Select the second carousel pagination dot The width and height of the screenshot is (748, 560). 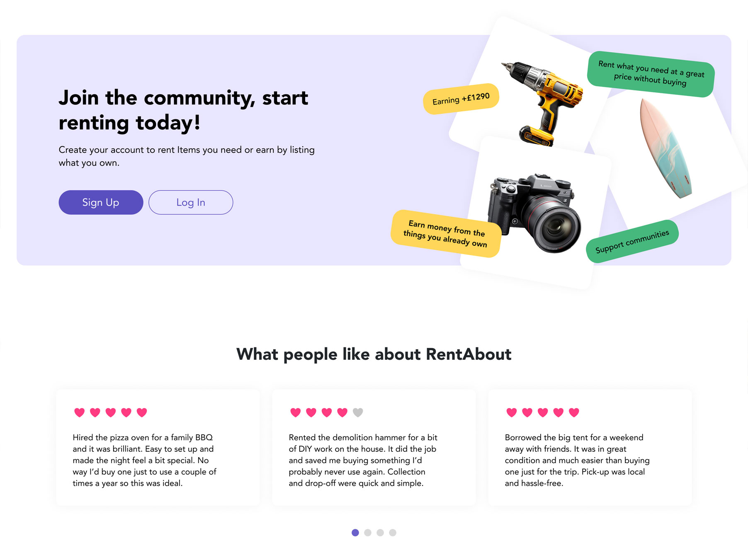point(368,533)
